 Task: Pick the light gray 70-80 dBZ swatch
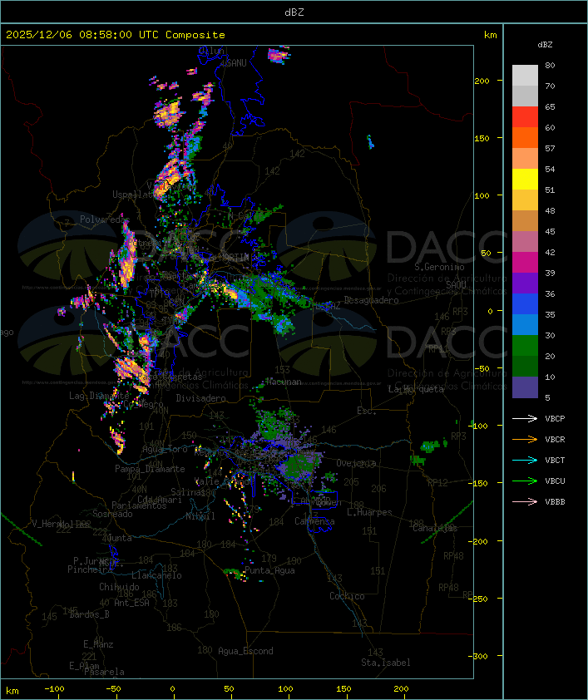tap(525, 76)
